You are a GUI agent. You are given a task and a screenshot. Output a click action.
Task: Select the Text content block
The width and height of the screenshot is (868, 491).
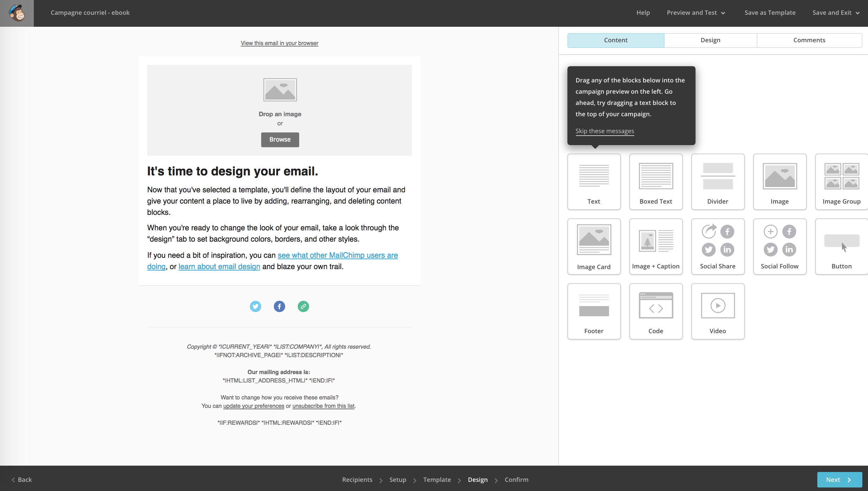tap(594, 181)
